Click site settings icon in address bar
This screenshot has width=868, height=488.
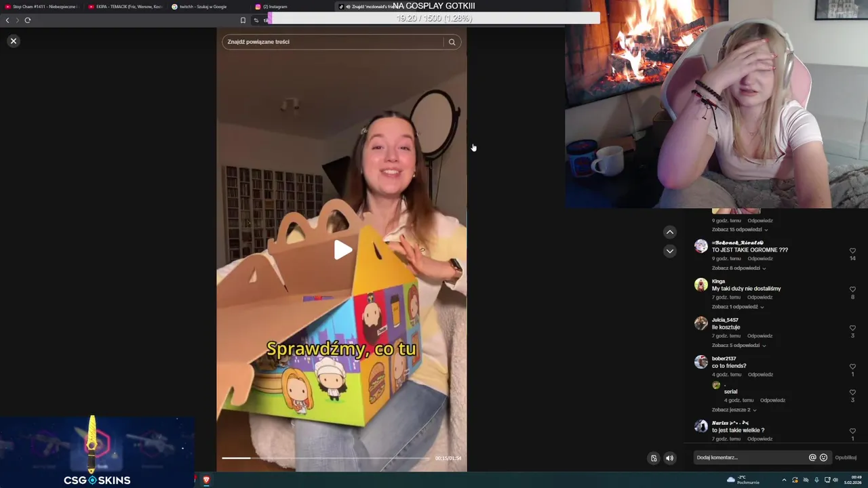[x=256, y=20]
